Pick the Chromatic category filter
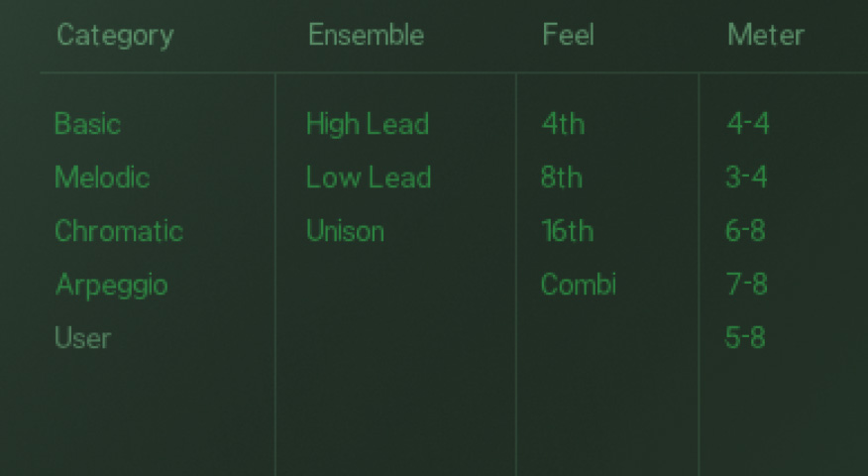Image resolution: width=868 pixels, height=476 pixels. point(119,232)
